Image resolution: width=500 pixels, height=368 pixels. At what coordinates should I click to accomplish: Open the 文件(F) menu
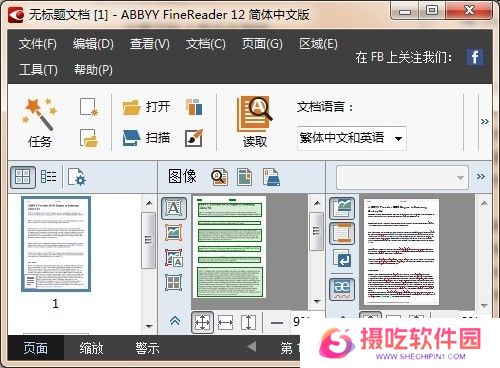(x=38, y=44)
